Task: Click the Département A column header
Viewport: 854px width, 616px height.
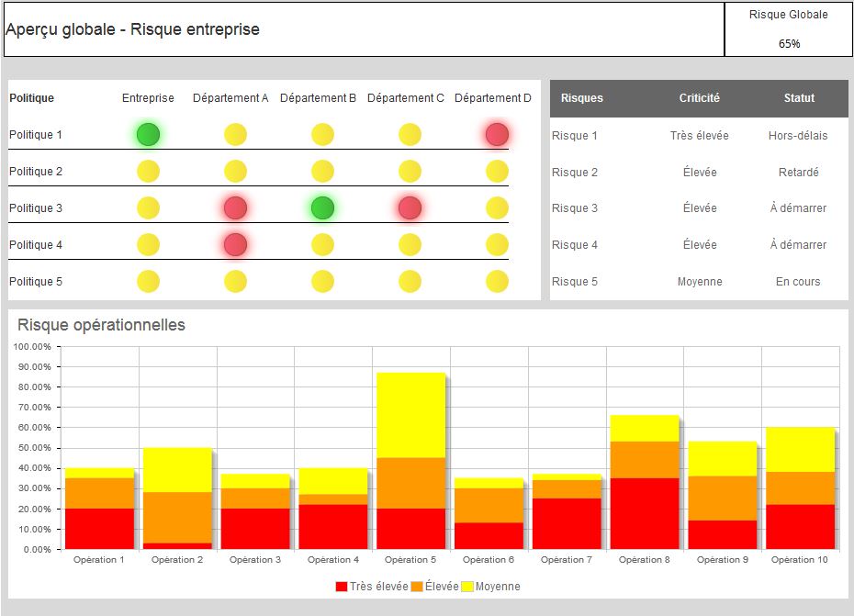Action: click(x=230, y=98)
